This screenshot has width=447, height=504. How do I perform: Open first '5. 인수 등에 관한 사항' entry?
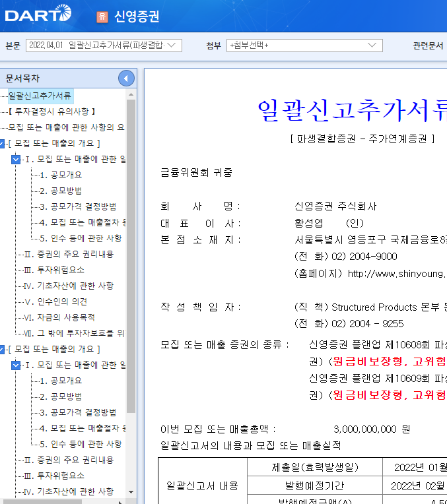point(81,238)
